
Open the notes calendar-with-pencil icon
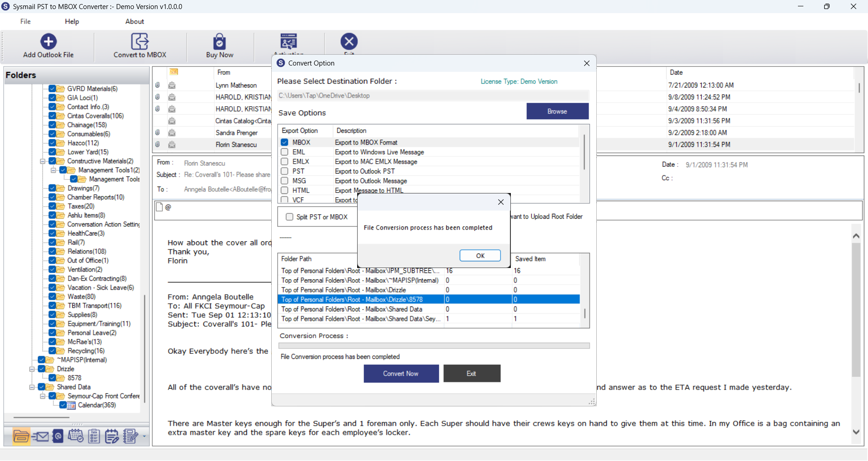coord(112,436)
